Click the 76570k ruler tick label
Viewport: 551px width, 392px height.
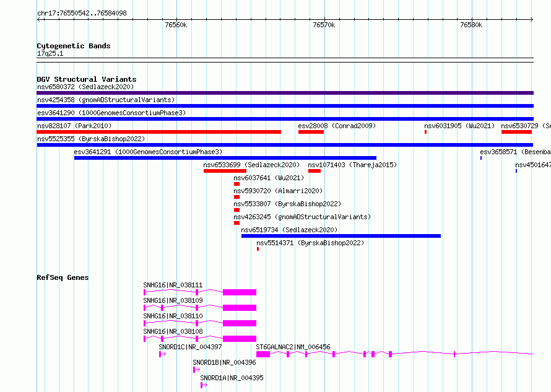pyautogui.click(x=324, y=25)
